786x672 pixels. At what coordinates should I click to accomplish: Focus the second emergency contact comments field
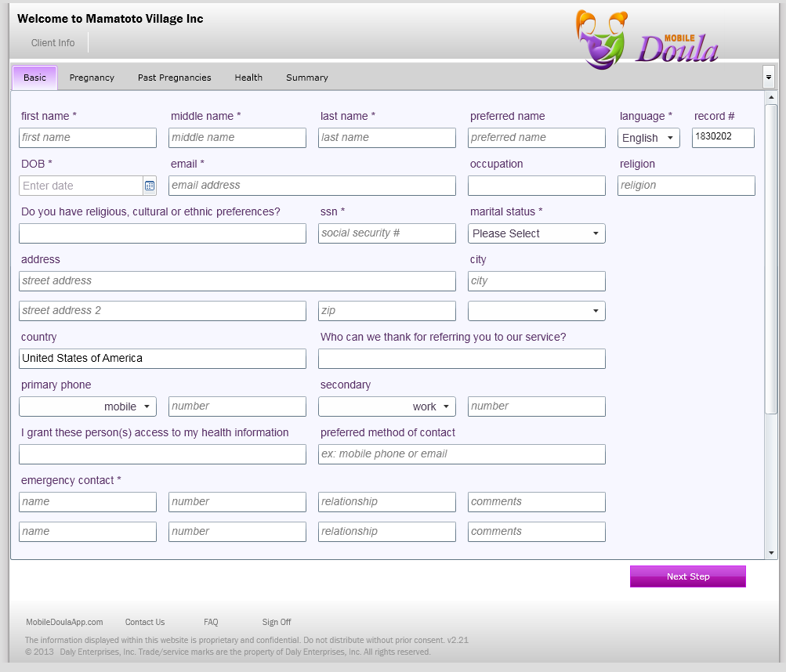coord(536,532)
